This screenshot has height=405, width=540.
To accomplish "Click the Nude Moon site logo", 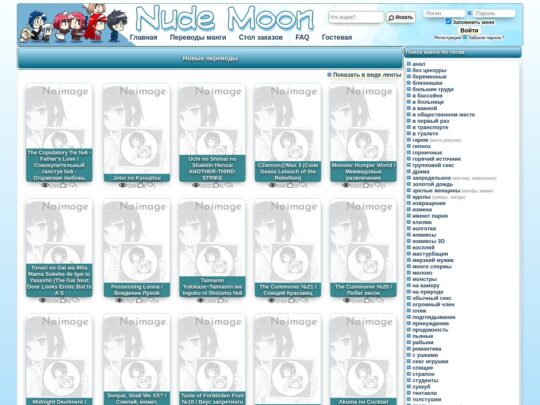I will (225, 18).
